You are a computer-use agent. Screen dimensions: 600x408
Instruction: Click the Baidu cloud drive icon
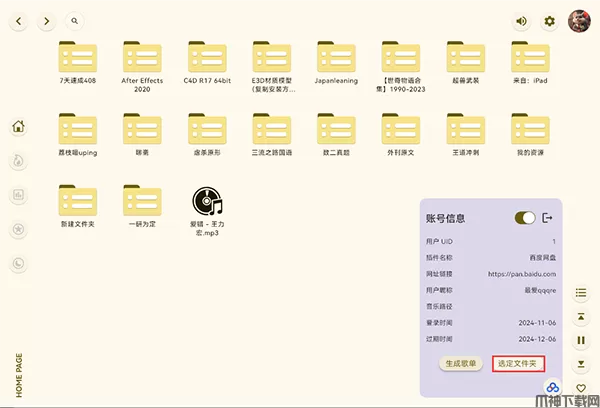(550, 386)
